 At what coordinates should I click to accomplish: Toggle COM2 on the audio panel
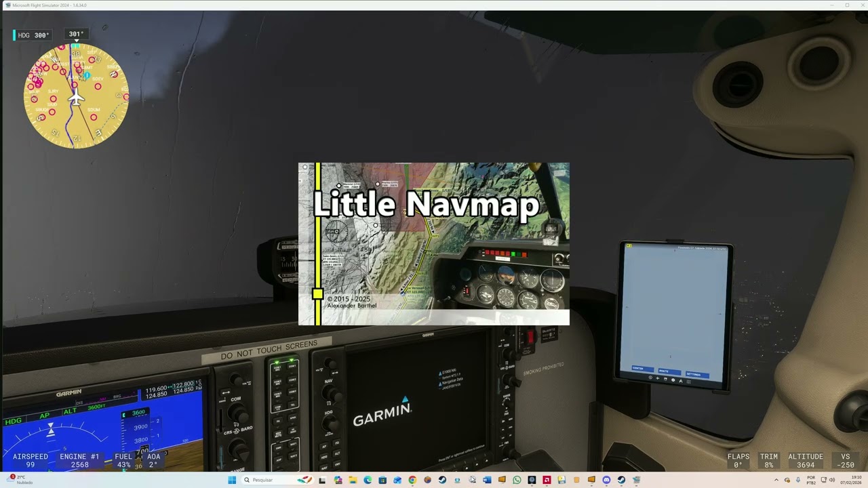click(x=292, y=381)
